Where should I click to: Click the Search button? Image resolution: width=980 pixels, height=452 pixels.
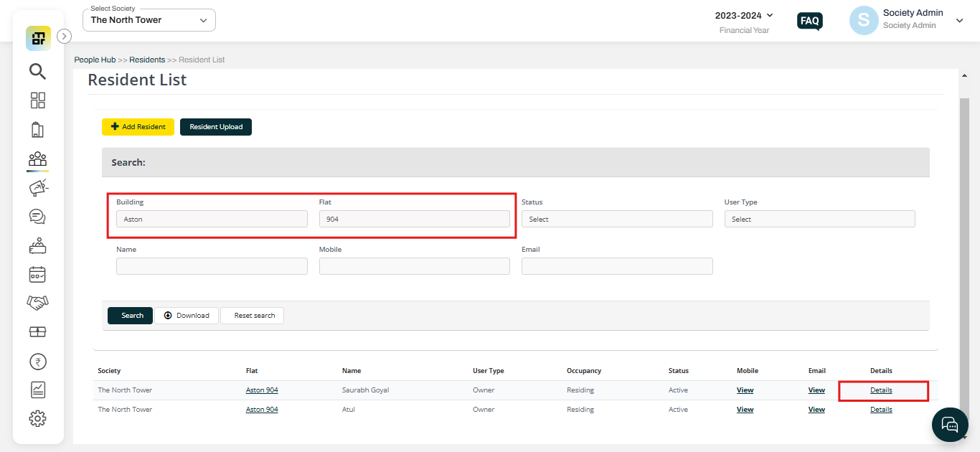(x=130, y=316)
